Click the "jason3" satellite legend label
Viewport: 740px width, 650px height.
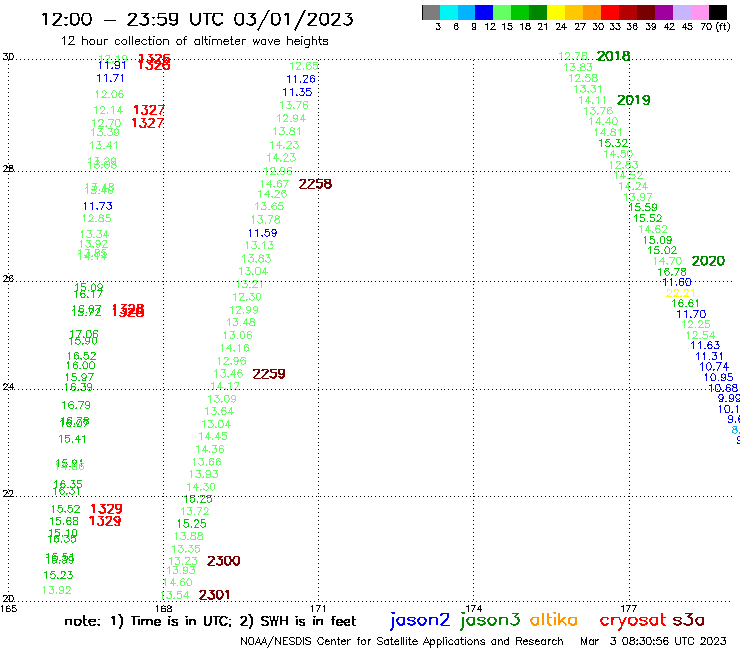coord(490,620)
